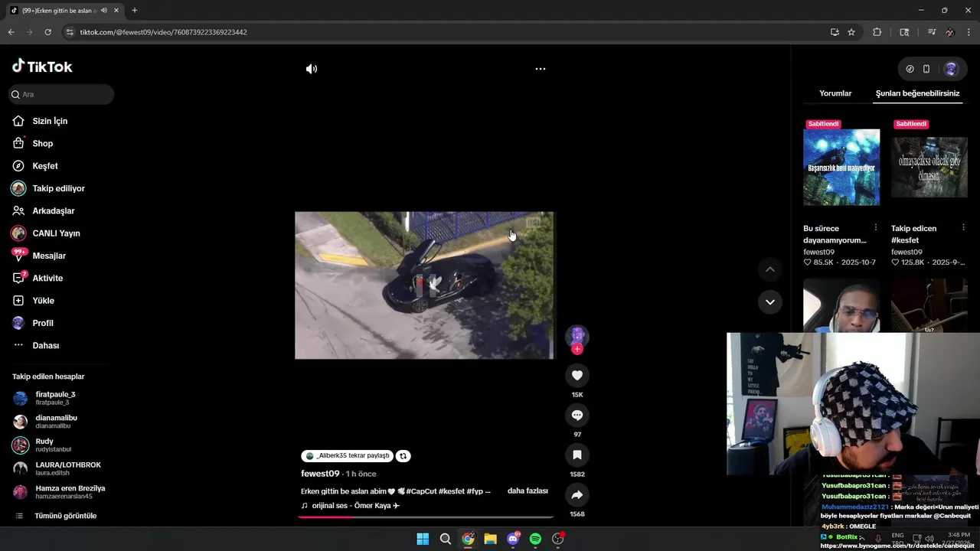Expand followed accounts with 'Tümünü görüntüle'
Viewport: 980px width, 551px height.
tap(65, 516)
